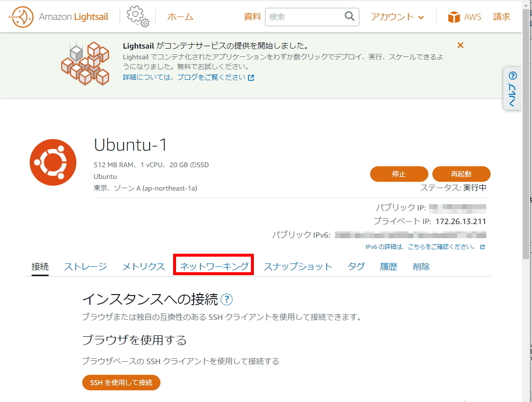Click the help icon beside インスタンスへの接続
Viewport: 532px width, 402px height.
pyautogui.click(x=227, y=299)
